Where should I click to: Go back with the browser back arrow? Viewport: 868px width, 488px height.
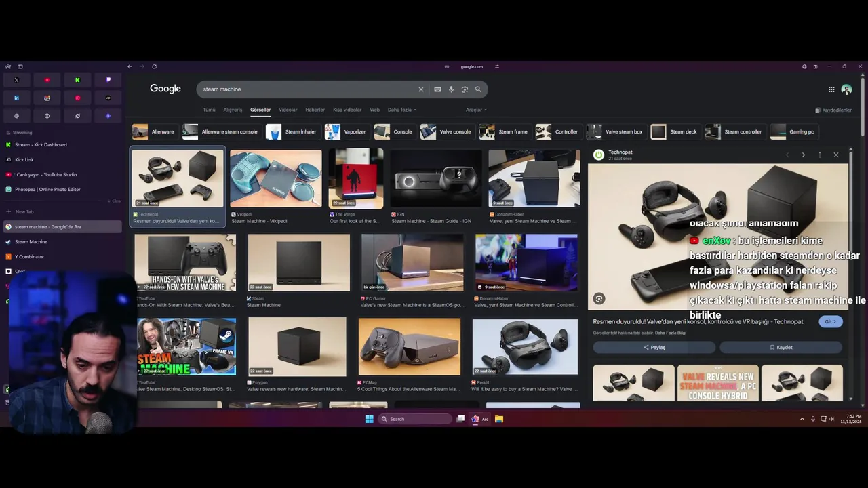[130, 66]
